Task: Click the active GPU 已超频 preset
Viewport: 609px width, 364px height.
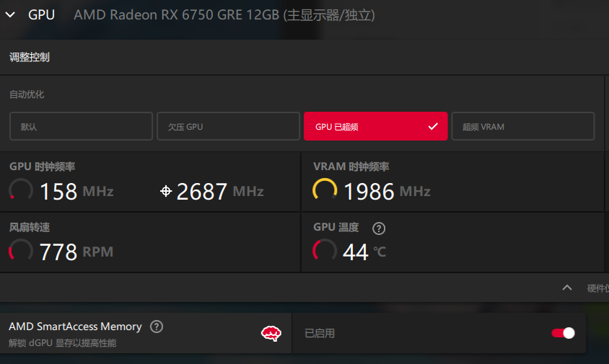Action: point(376,126)
